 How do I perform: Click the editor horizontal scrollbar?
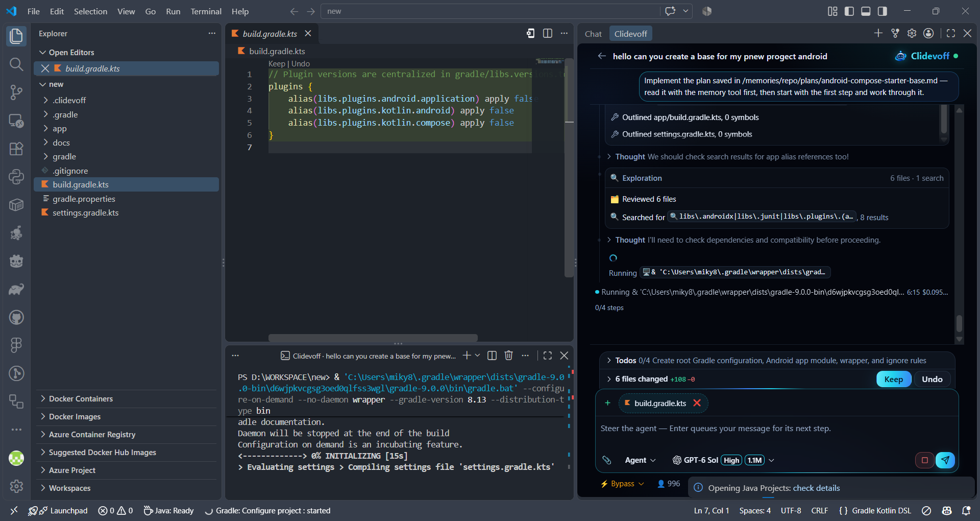click(x=373, y=338)
